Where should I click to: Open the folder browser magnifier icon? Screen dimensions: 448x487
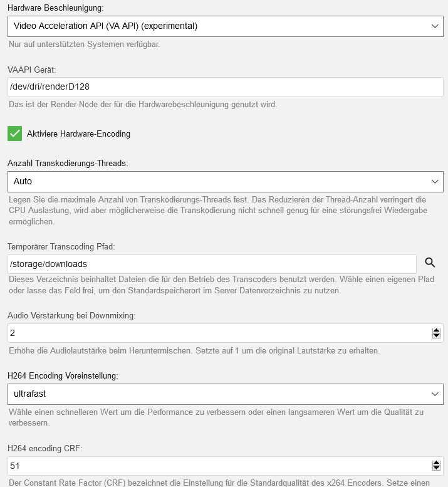click(x=430, y=263)
